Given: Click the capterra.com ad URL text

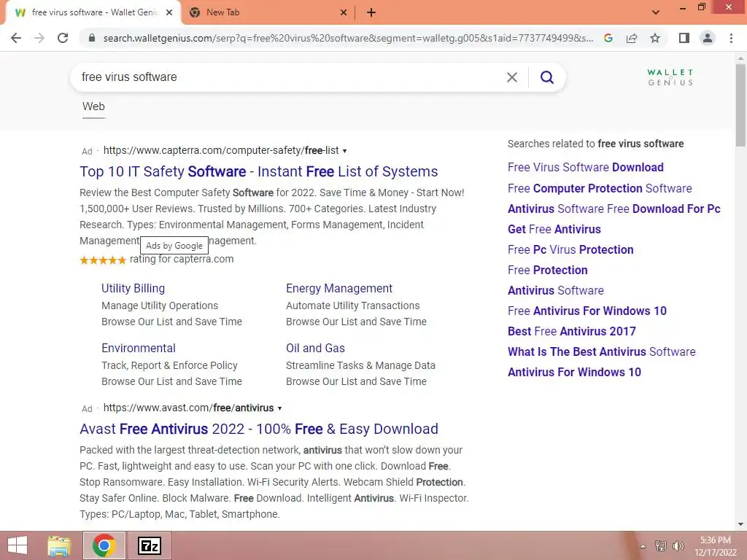Looking at the screenshot, I should pyautogui.click(x=221, y=150).
